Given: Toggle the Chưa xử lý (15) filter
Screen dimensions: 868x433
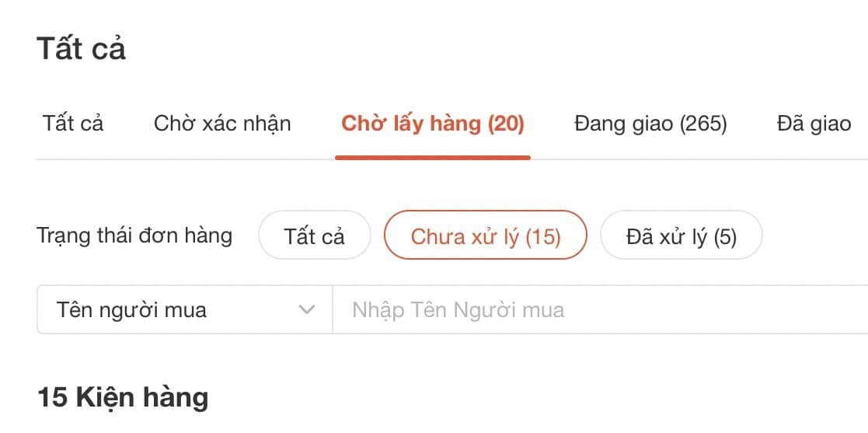Looking at the screenshot, I should click(x=485, y=236).
